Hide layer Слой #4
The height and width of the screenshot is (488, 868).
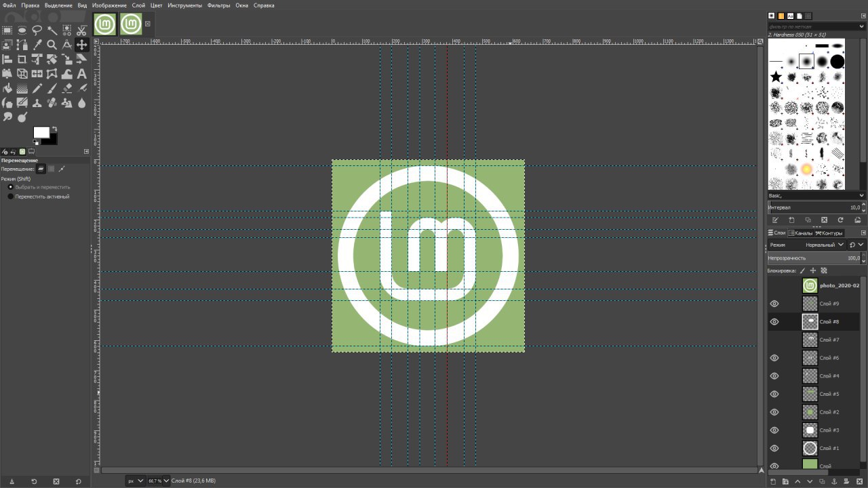pyautogui.click(x=774, y=376)
